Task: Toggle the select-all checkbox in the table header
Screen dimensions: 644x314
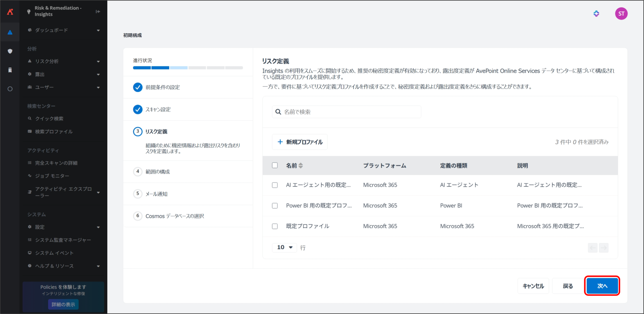Action: tap(275, 165)
